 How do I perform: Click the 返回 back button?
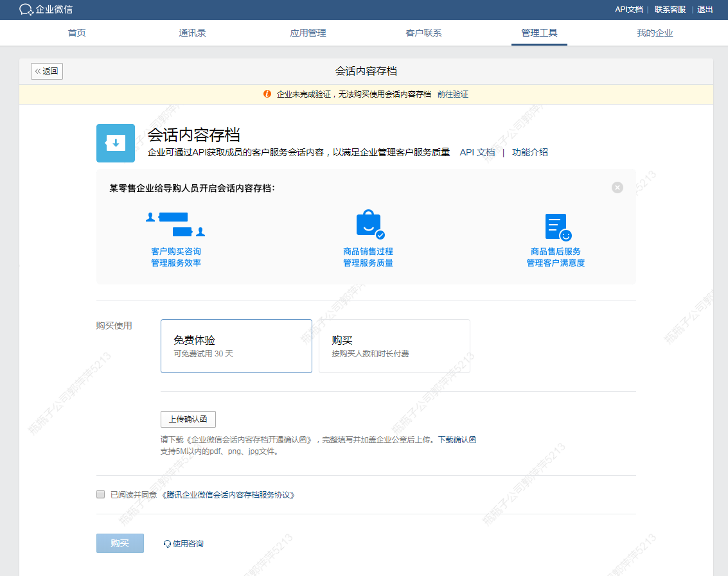tap(47, 71)
